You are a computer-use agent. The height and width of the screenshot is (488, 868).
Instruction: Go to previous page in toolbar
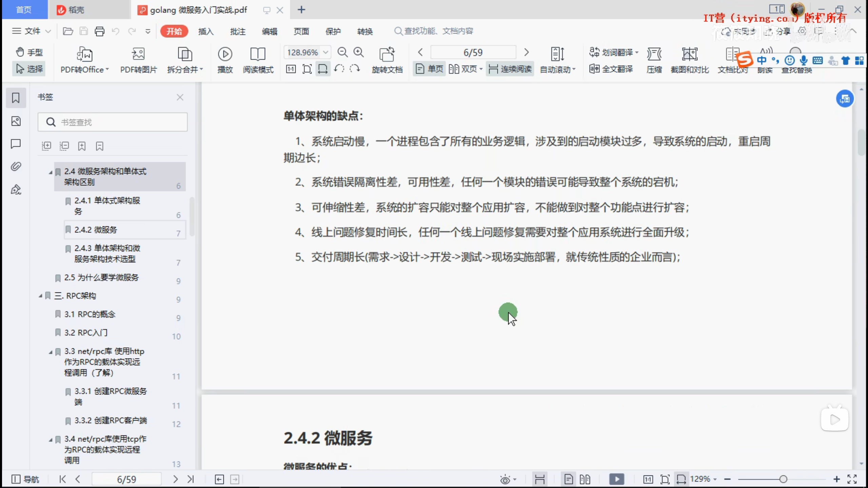(420, 52)
